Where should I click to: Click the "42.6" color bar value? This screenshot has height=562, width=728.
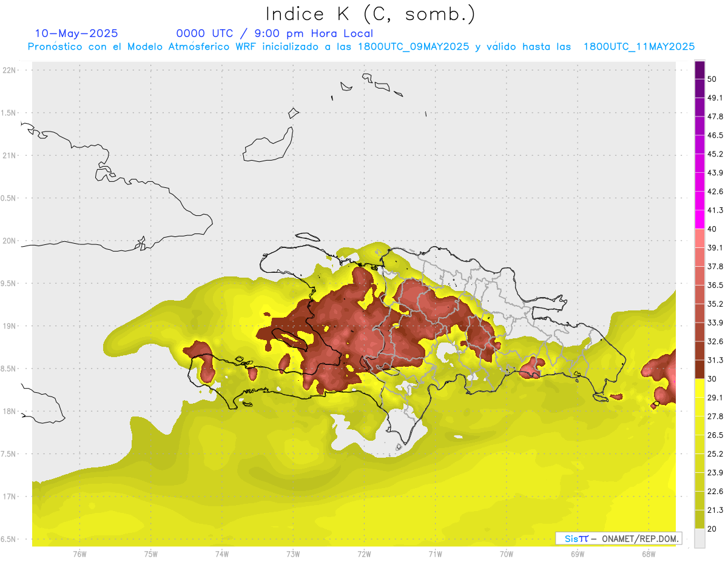pyautogui.click(x=715, y=192)
